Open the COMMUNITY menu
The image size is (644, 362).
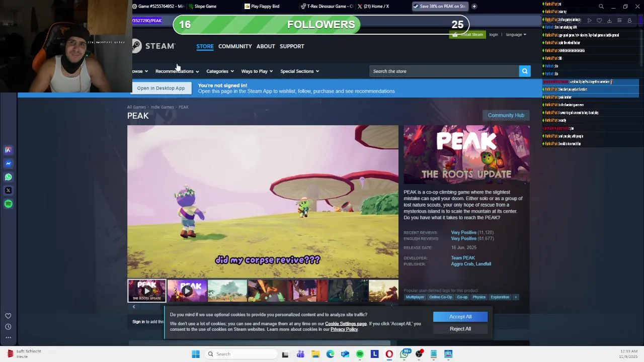[235, 46]
